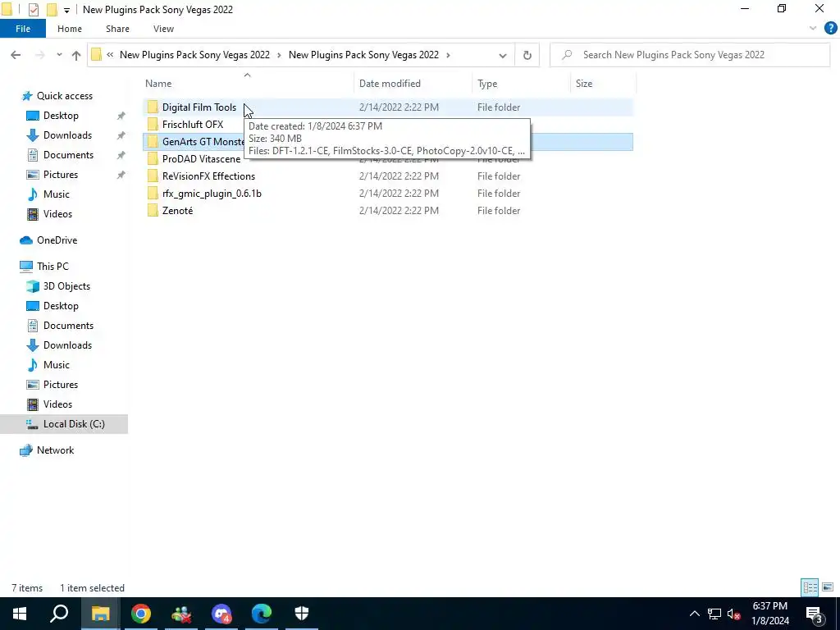840x630 pixels.
Task: Refresh the current folder view
Action: (527, 55)
